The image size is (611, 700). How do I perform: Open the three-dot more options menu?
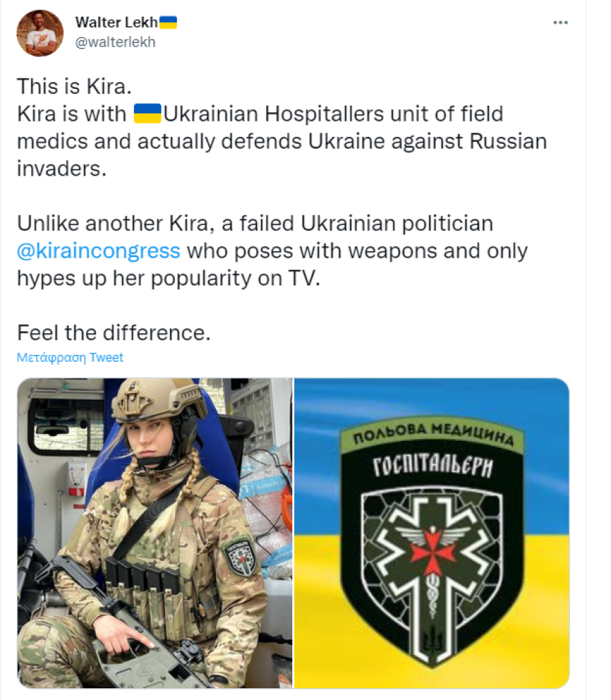tap(560, 23)
